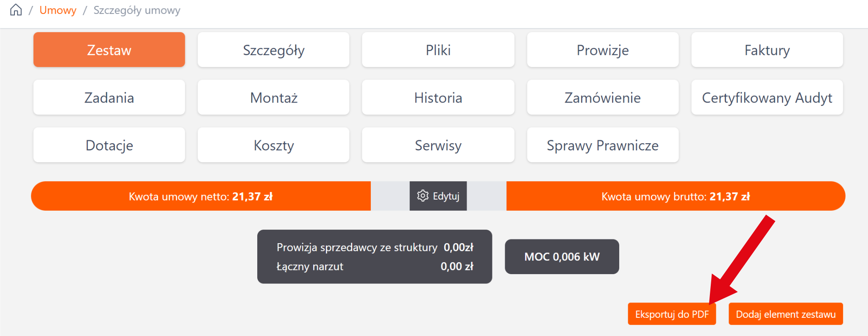
Task: Select the Sprawy Prawnicze tab
Action: [602, 145]
